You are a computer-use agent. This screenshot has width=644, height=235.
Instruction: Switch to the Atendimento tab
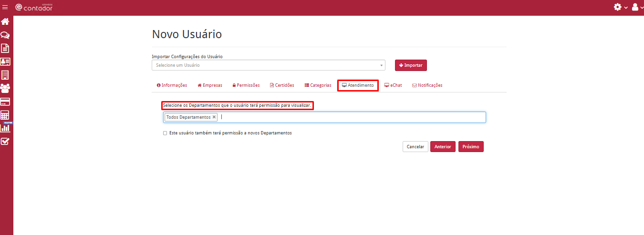click(358, 85)
